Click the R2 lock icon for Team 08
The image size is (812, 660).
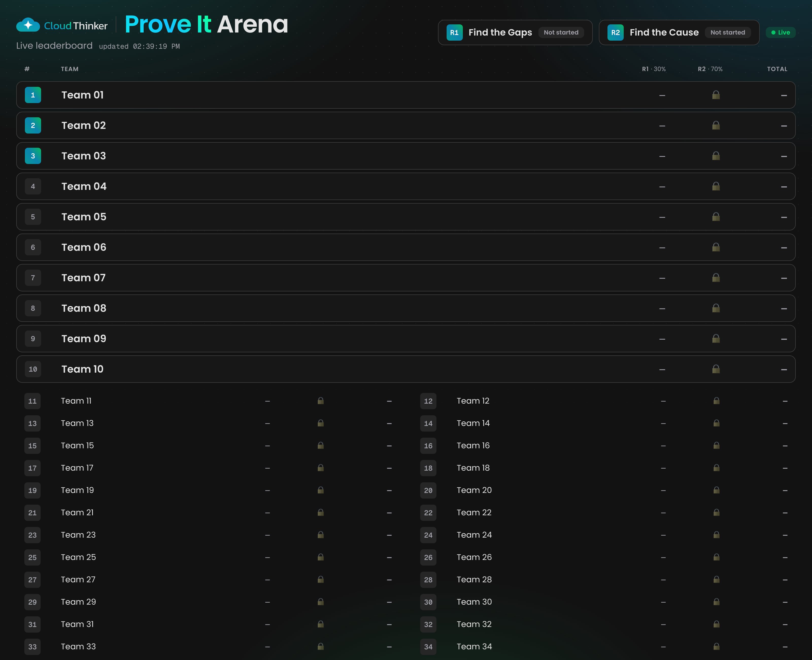point(716,308)
